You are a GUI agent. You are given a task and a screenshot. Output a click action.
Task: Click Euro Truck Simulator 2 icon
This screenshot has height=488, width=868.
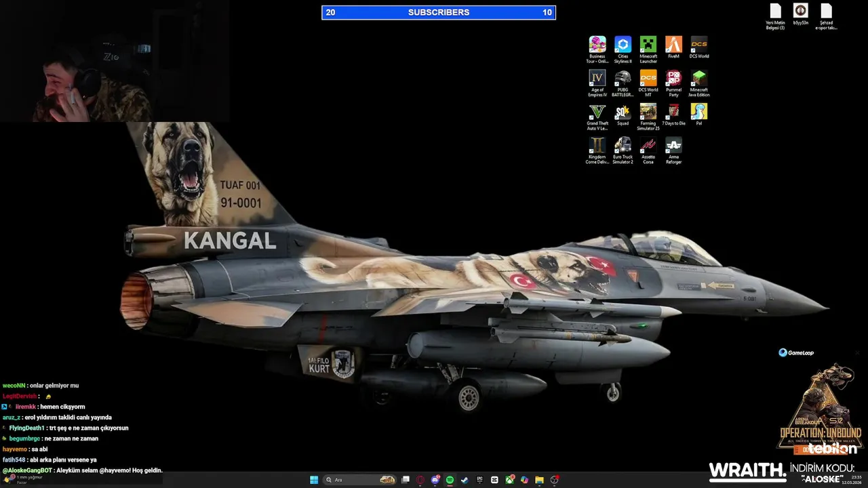(623, 150)
